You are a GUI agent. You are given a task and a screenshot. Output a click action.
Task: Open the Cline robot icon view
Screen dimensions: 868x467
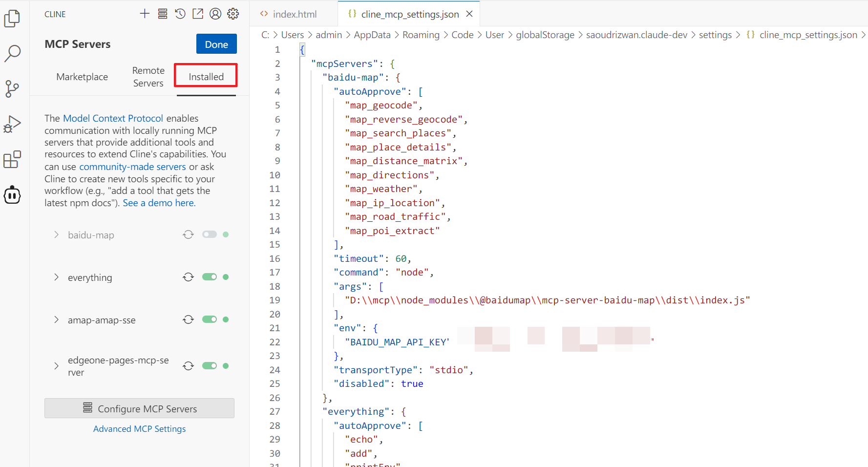click(x=12, y=195)
